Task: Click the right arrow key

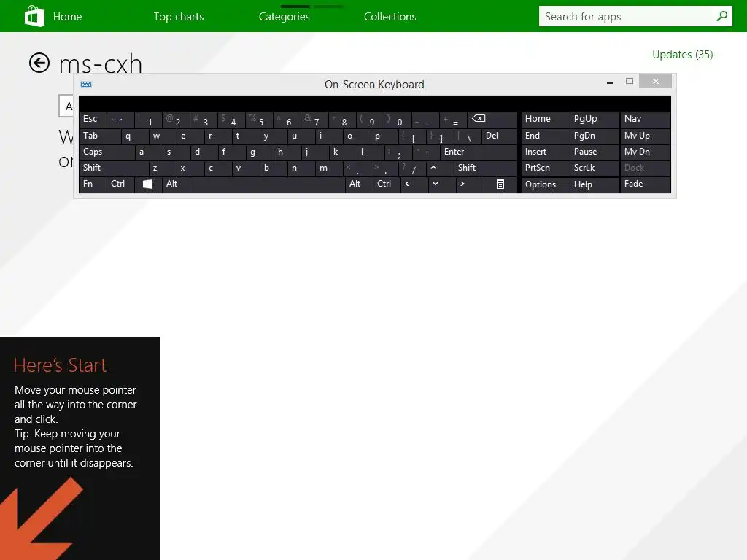Action: click(x=469, y=184)
